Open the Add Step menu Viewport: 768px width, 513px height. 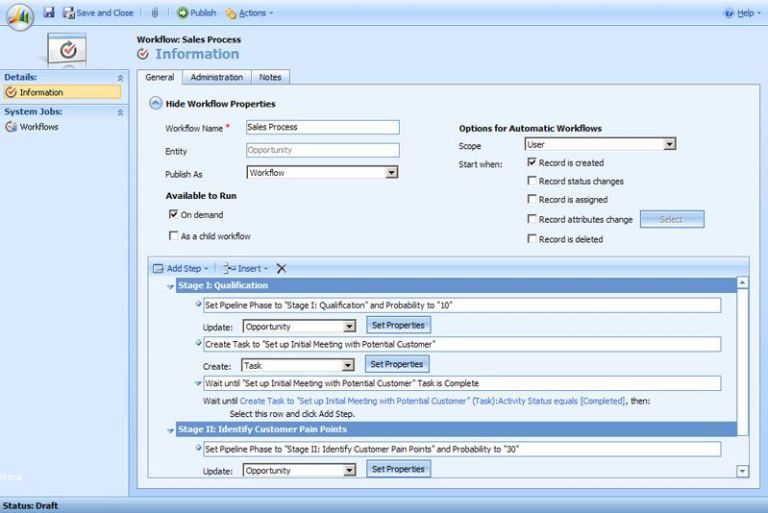point(181,268)
